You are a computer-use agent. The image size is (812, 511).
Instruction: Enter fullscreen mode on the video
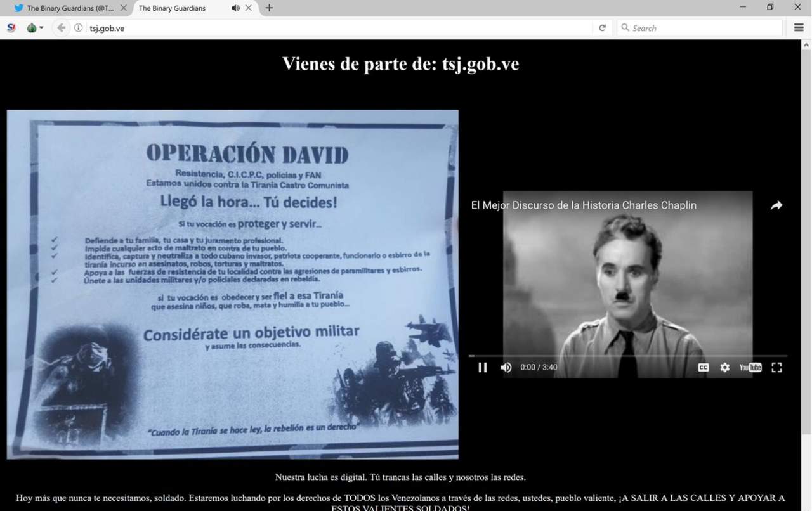(x=776, y=367)
